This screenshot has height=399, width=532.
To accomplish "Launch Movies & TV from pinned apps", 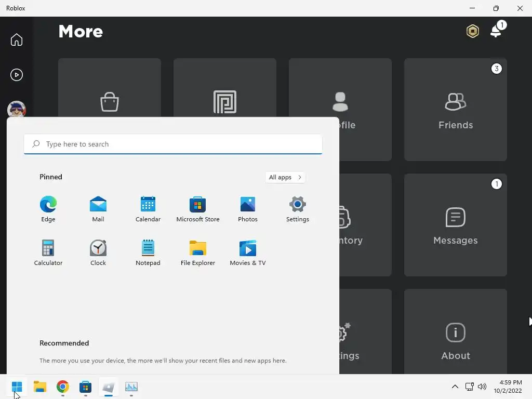I will [248, 253].
